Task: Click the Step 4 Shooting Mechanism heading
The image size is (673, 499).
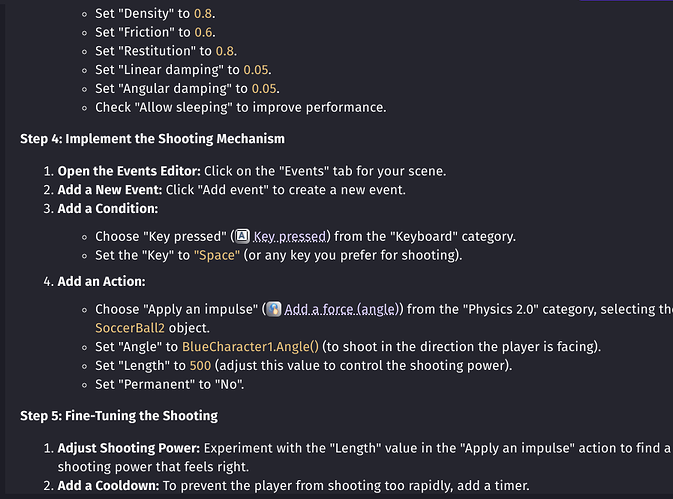Action: point(152,139)
